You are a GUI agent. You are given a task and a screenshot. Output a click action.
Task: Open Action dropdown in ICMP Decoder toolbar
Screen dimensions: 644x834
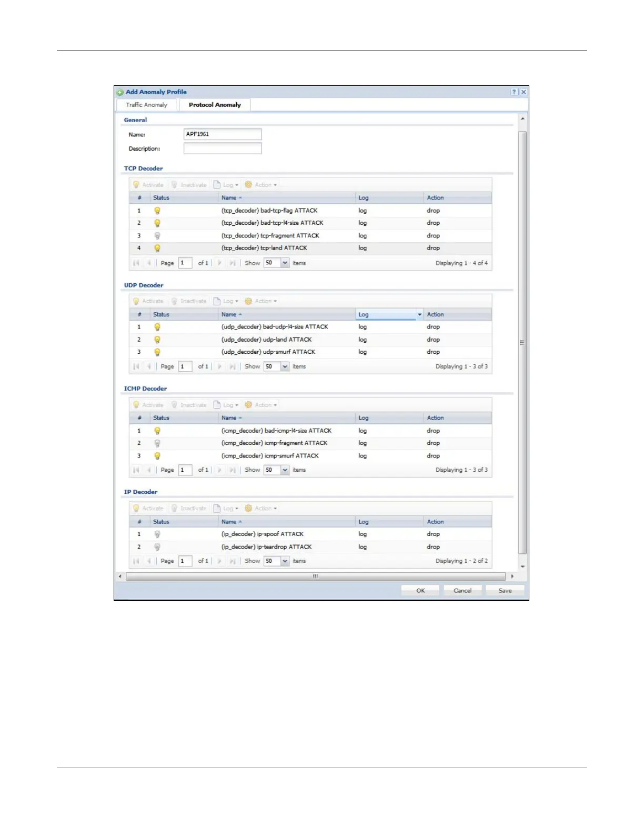(x=261, y=405)
